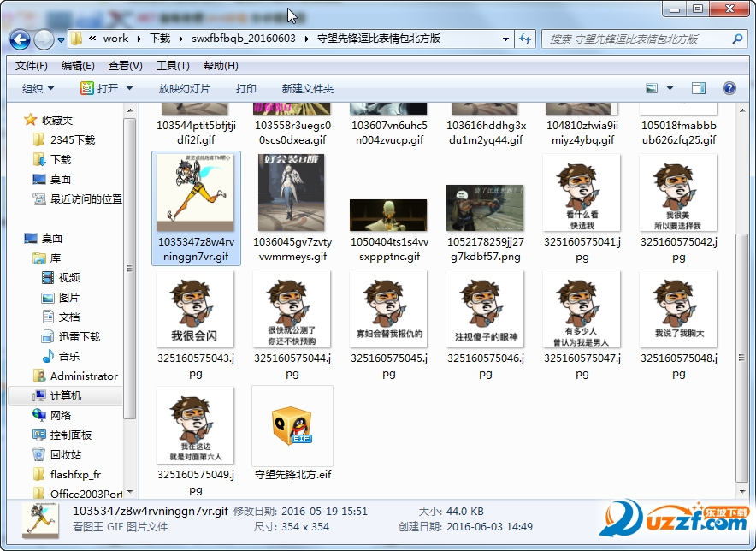This screenshot has width=756, height=551.
Task: Expand the address bar path dropdown
Action: pos(505,39)
